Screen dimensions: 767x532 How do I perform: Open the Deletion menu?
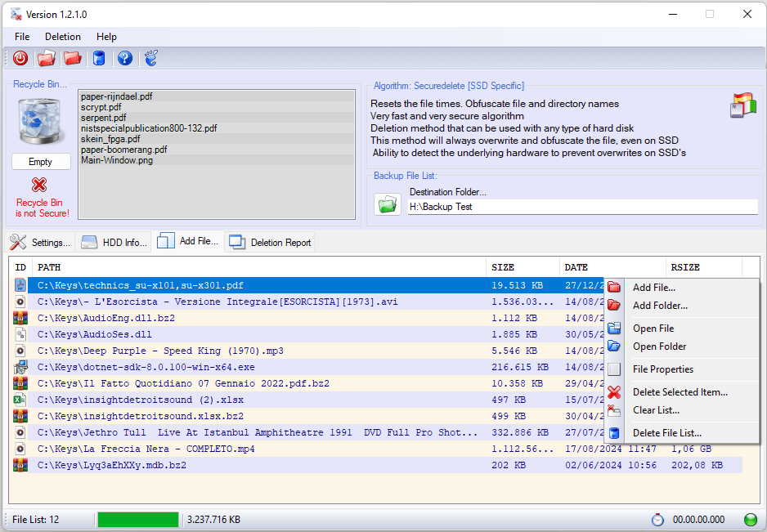pos(63,37)
